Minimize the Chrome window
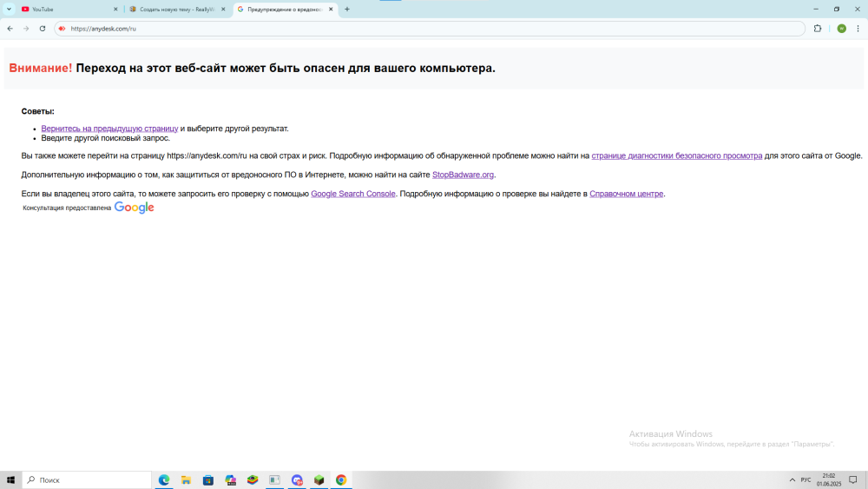The width and height of the screenshot is (868, 489). [x=816, y=9]
